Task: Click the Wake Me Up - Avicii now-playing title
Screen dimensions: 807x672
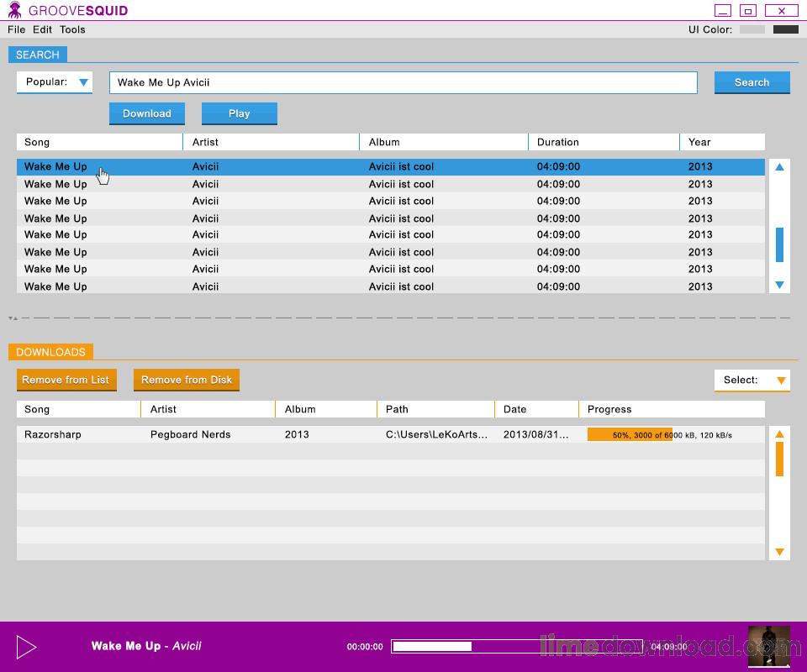Action: tap(146, 646)
